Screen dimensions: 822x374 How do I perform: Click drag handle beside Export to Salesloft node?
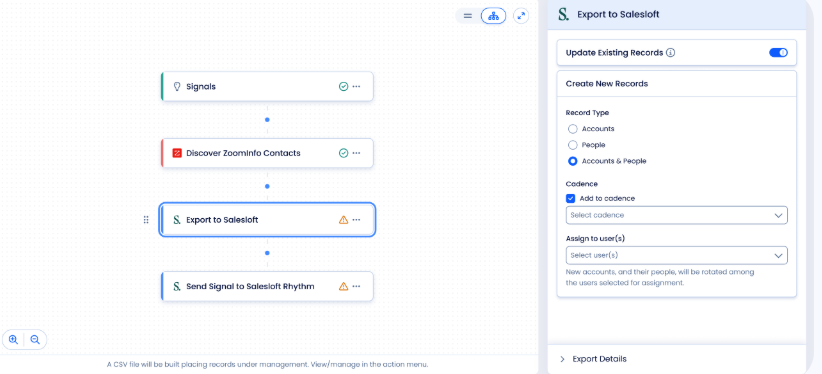[146, 220]
